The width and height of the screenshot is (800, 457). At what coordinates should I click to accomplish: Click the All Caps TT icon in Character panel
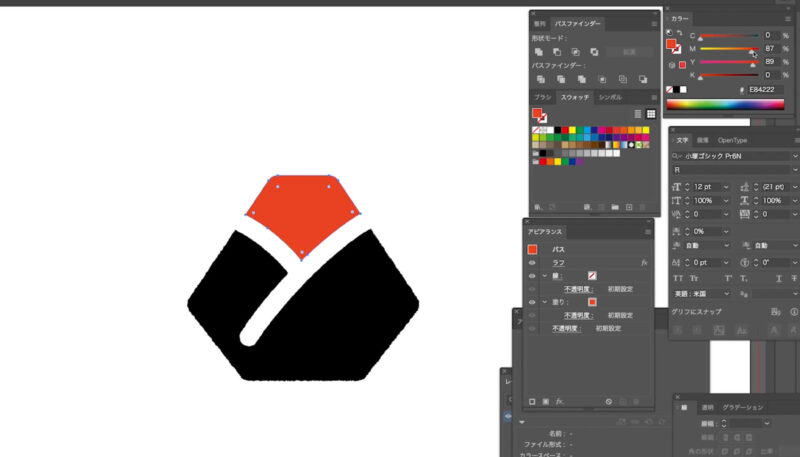(678, 278)
